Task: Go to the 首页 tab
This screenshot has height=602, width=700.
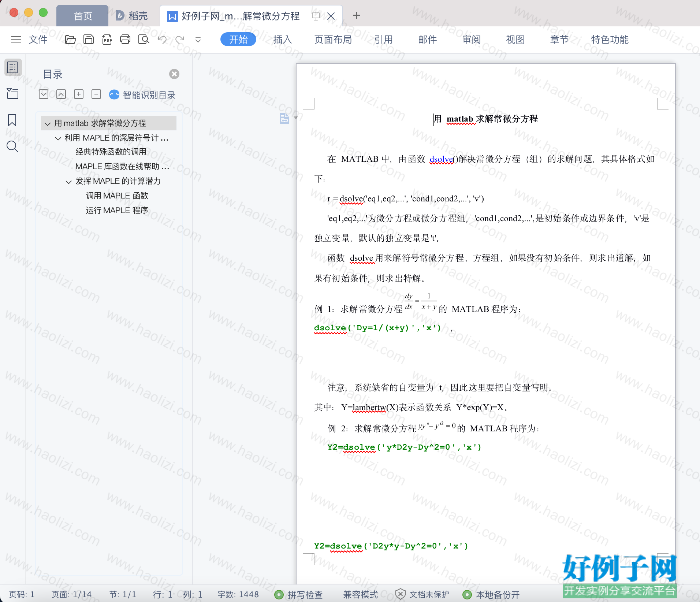Action: click(82, 16)
